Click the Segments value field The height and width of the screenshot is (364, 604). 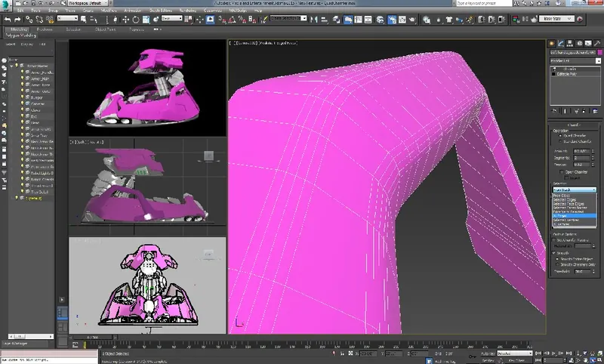581,158
